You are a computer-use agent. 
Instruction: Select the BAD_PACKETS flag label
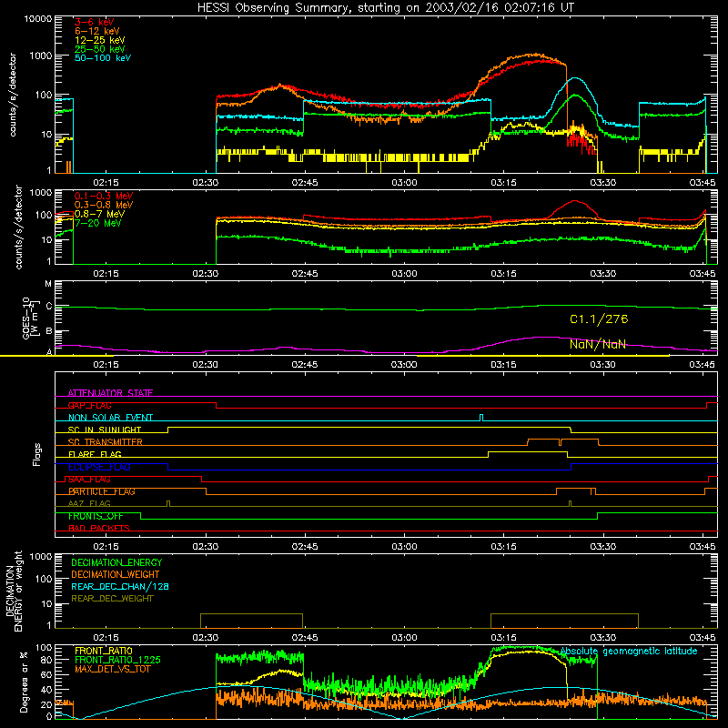coord(99,529)
